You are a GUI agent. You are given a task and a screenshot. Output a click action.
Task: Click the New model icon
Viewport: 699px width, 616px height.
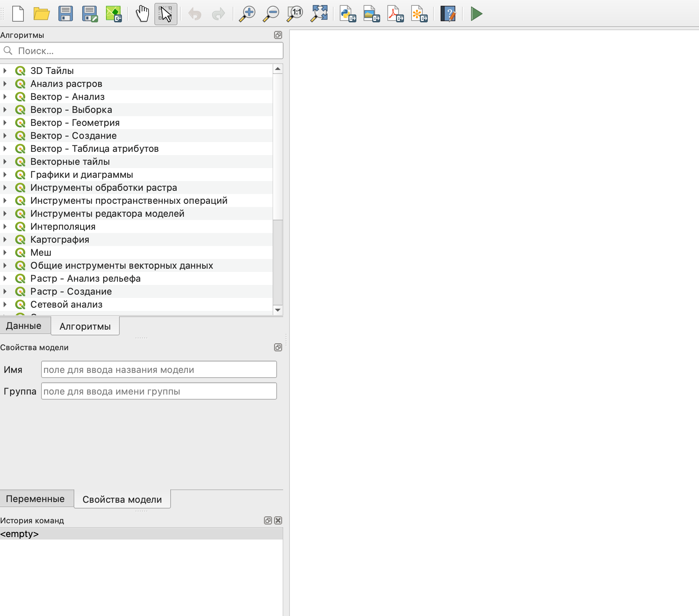[18, 14]
